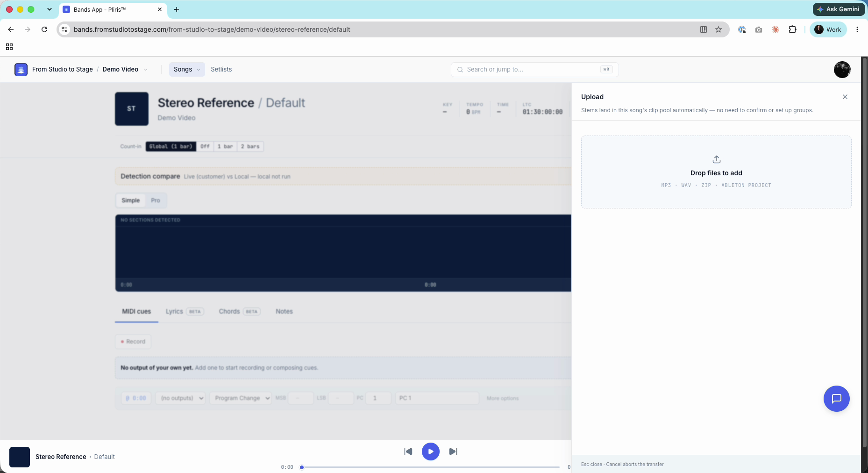Screen dimensions: 868x473
Task: Click the Demo Video breadcrumb
Action: [x=121, y=69]
